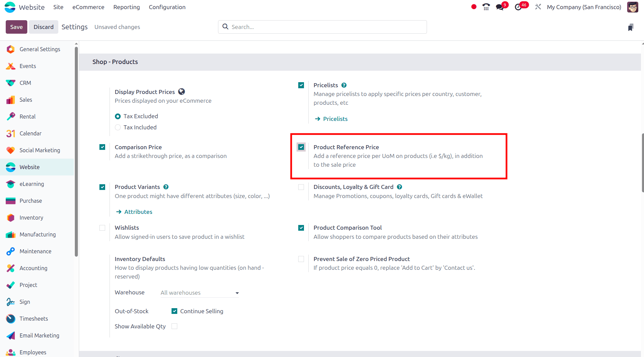Open Calendar settings in the sidebar
Screen dimensions: 644x357
(x=37, y=133)
